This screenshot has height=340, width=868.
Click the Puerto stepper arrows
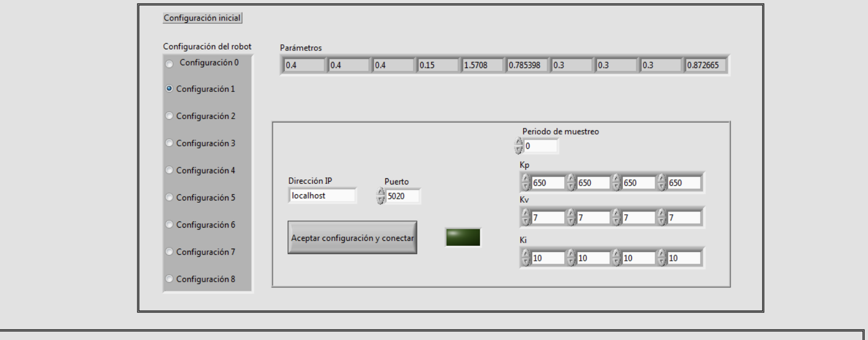click(x=380, y=195)
